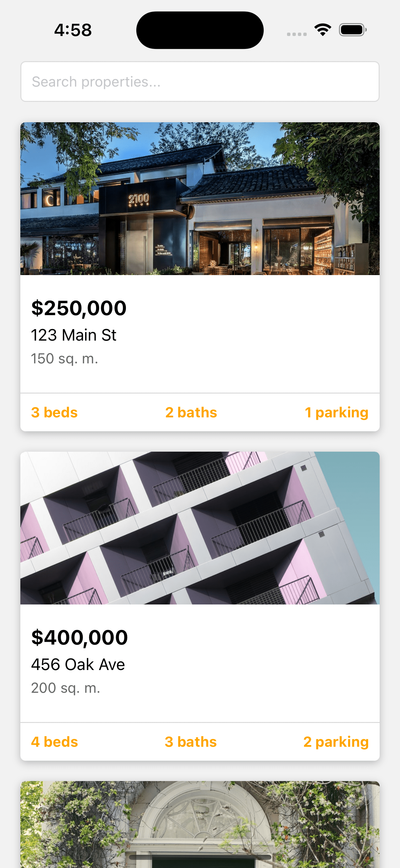Tap the $400,000 price heading
Image resolution: width=400 pixels, height=868 pixels.
coord(79,637)
